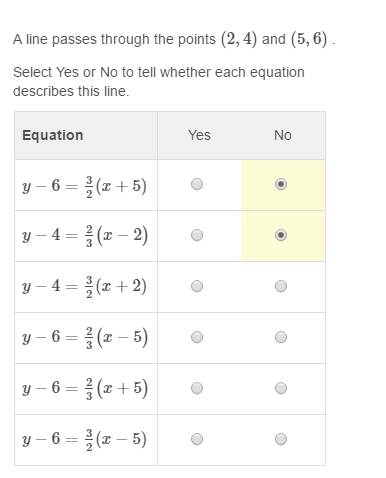
Task: Click the equation y−6 = 3/2(x−5) cell
Action: click(x=86, y=440)
